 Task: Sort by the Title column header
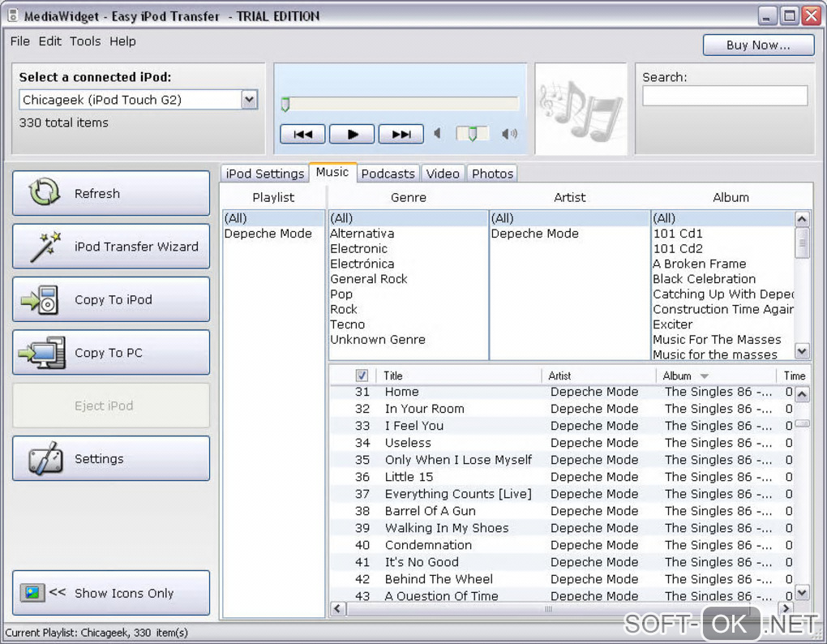pos(458,376)
